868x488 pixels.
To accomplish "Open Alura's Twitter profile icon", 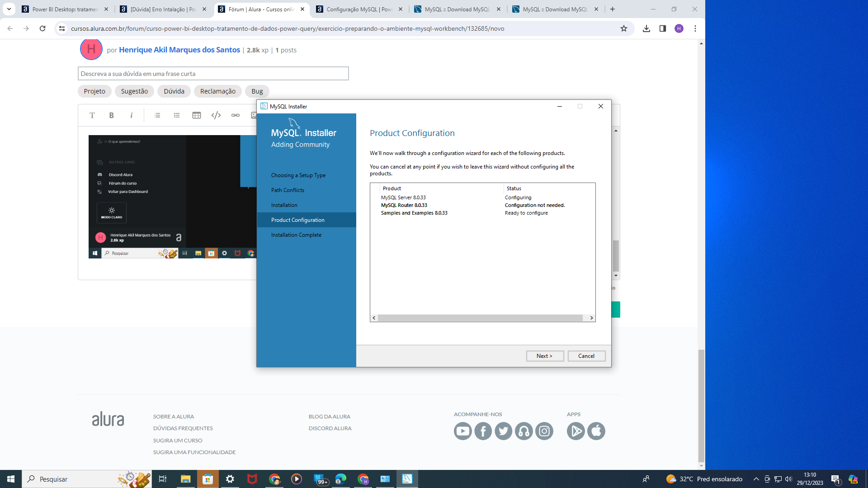I will 504,431.
